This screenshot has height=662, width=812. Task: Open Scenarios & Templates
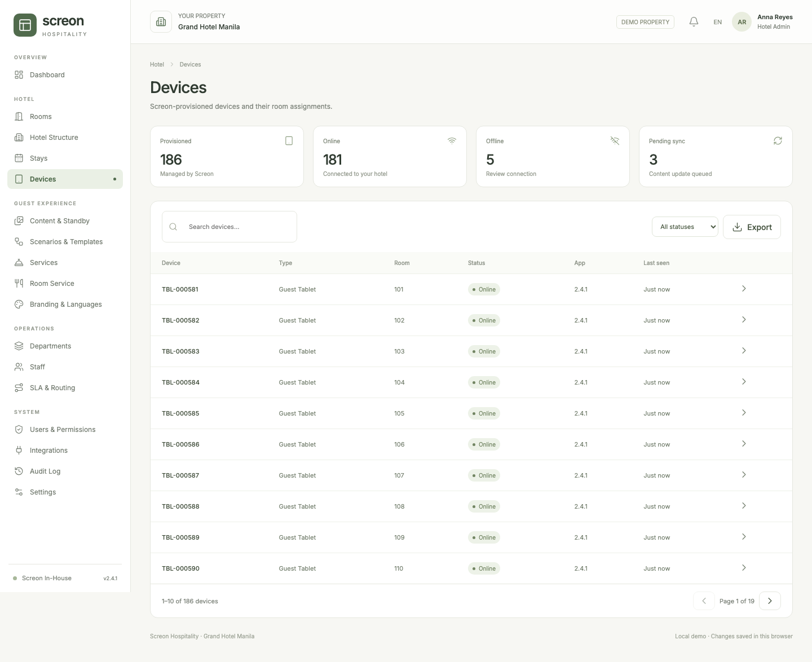(65, 242)
